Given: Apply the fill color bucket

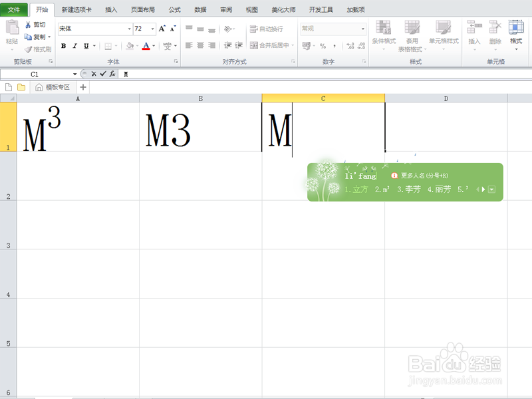Looking at the screenshot, I should click(130, 46).
